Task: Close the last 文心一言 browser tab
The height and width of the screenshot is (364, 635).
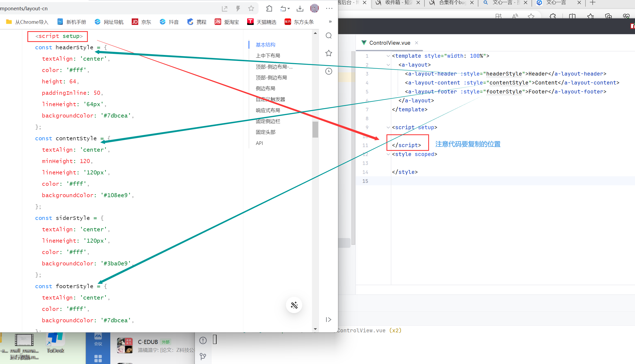Action: (579, 3)
